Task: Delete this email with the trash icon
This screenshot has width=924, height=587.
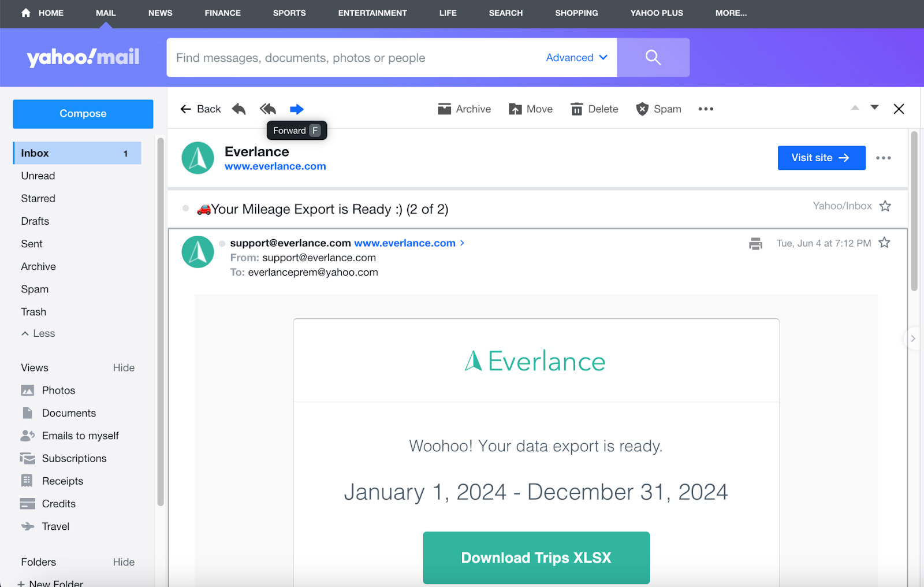Action: (594, 109)
